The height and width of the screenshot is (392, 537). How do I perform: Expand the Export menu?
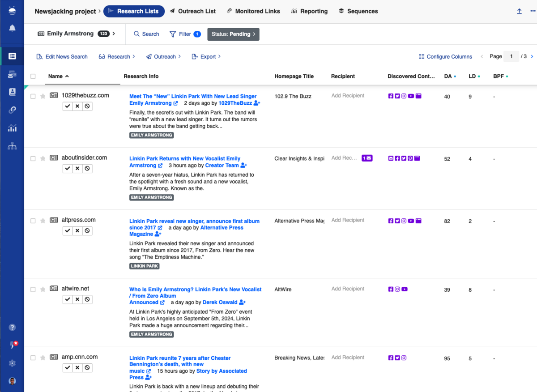pos(206,57)
